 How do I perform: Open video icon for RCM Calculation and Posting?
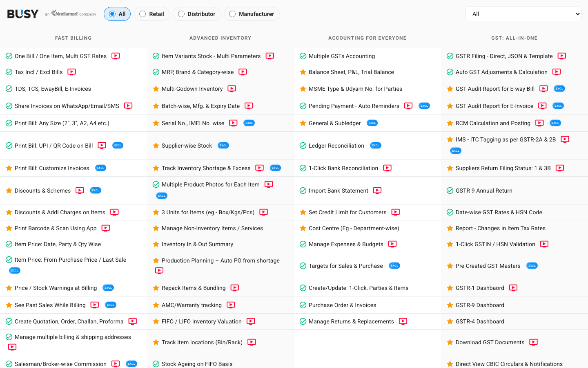tap(540, 123)
